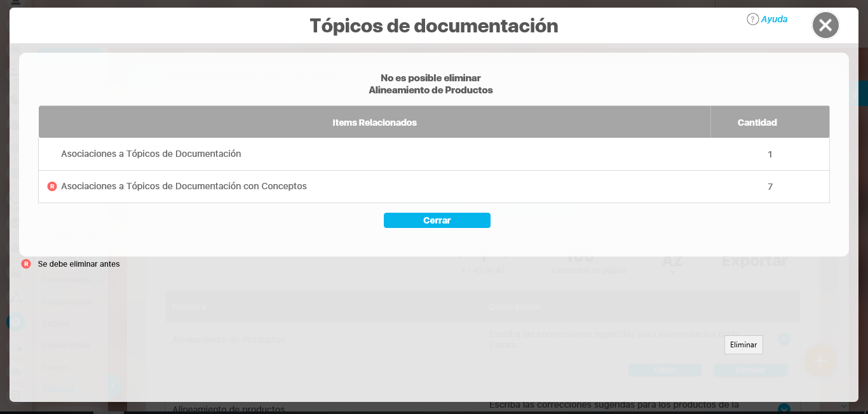This screenshot has height=414, width=868.
Task: Click the orange plus add button
Action: click(x=820, y=361)
